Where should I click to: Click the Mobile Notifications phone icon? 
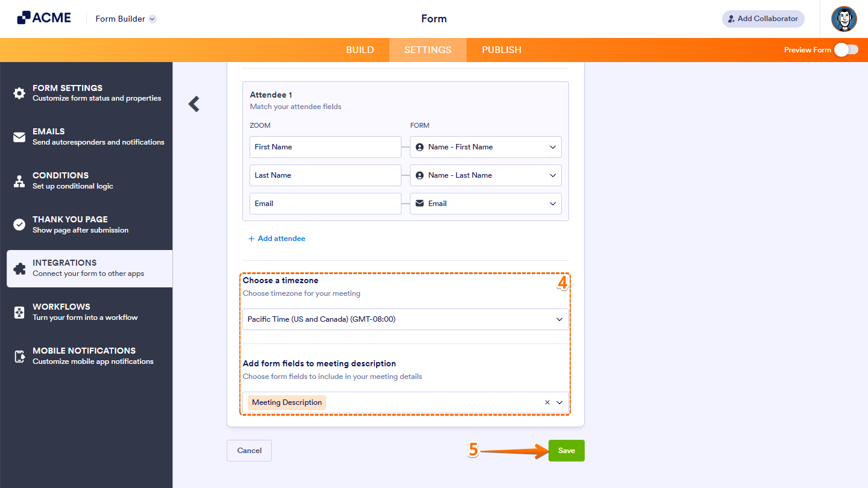coord(18,355)
